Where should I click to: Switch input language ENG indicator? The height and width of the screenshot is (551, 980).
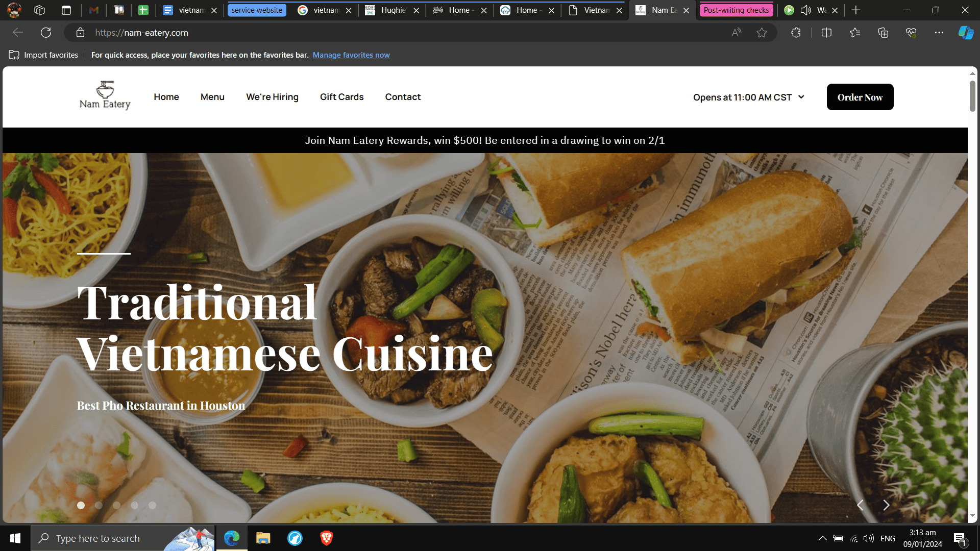click(x=888, y=538)
